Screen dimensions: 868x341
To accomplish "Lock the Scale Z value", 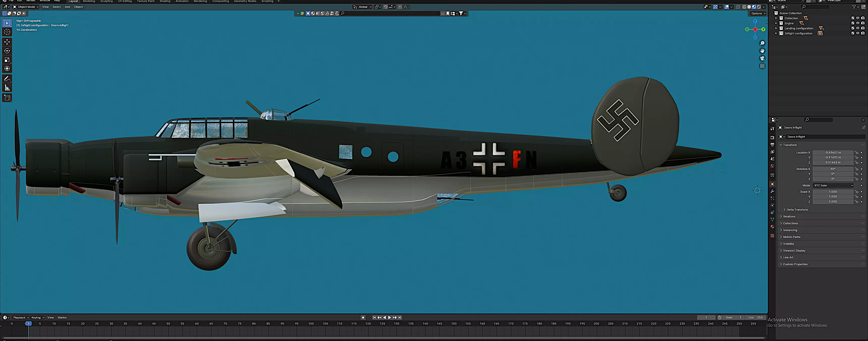I will point(857,202).
